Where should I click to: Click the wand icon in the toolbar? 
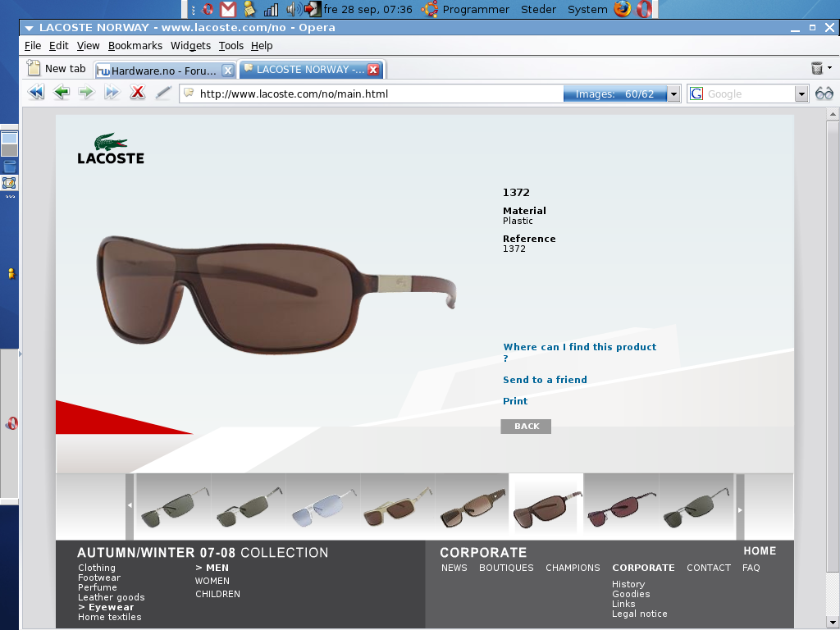(163, 93)
